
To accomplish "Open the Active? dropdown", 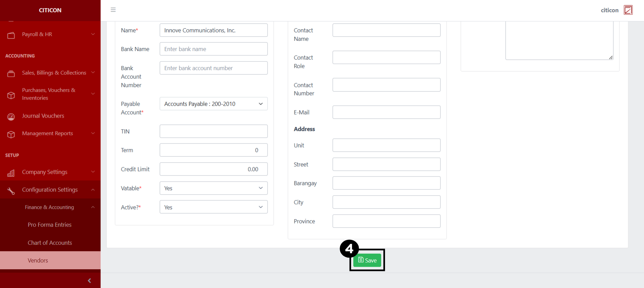I will click(213, 207).
